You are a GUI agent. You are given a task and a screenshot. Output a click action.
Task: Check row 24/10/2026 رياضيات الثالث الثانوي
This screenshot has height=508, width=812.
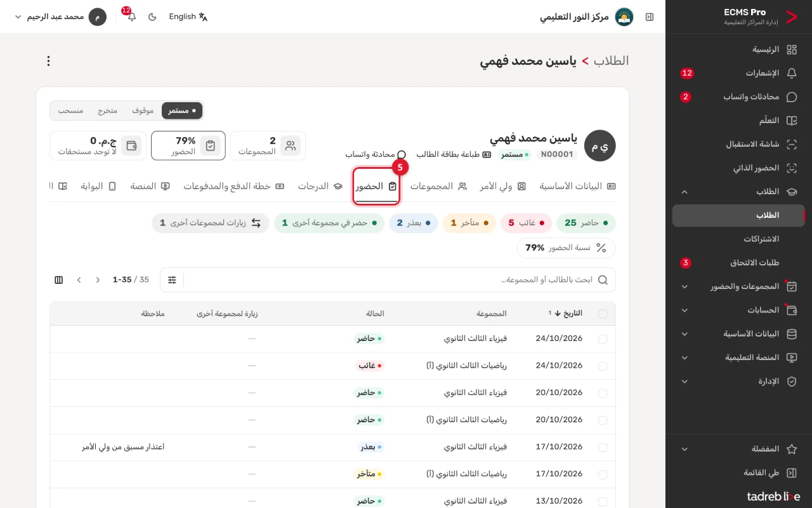[603, 366]
